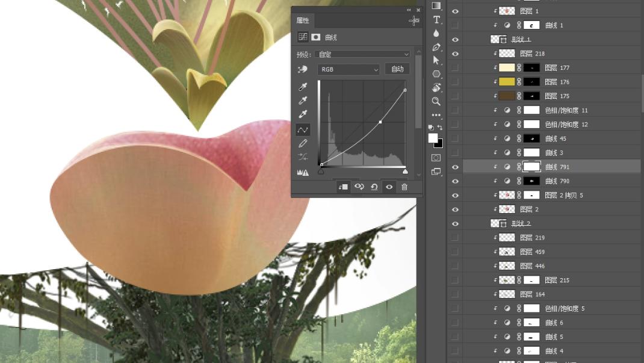
Task: Select layer 图层 175 brown color thumbnail
Action: point(506,96)
